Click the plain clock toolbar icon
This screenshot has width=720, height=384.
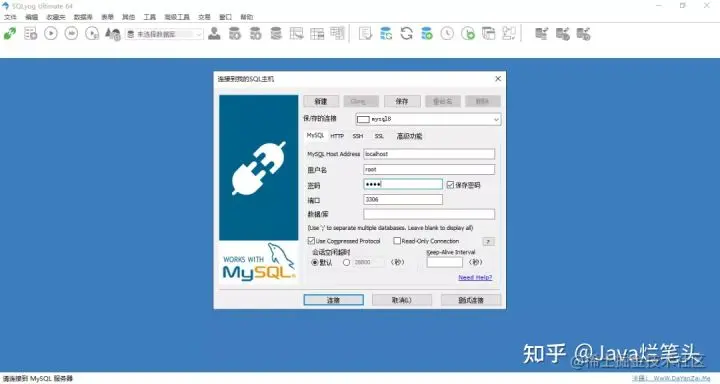click(447, 34)
